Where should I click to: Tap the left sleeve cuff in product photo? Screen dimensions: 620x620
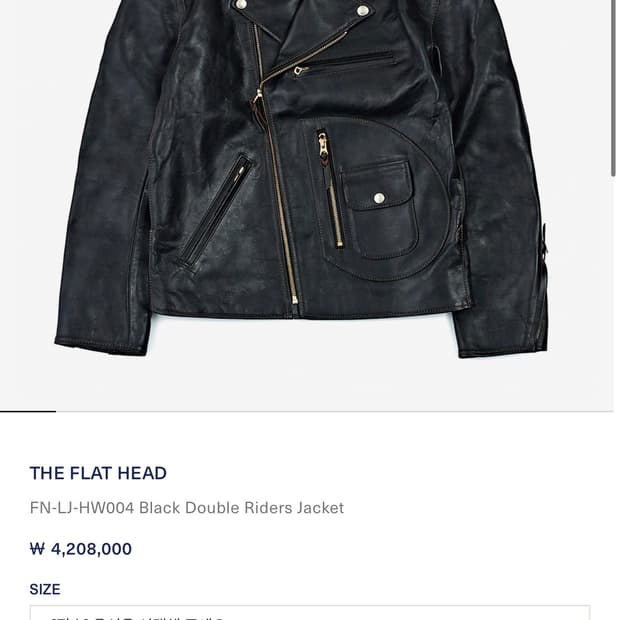pyautogui.click(x=102, y=345)
